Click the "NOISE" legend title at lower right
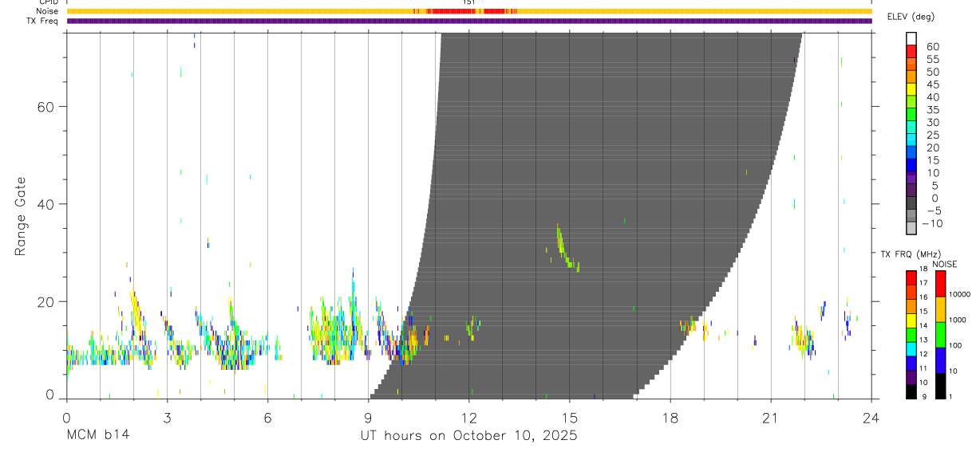 pyautogui.click(x=944, y=264)
